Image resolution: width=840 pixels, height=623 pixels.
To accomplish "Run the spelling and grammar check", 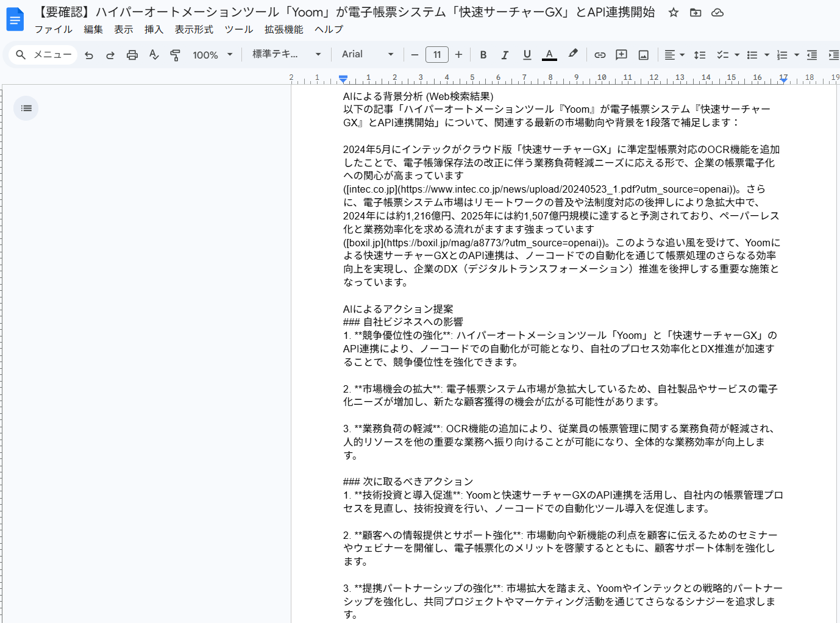I will (154, 55).
